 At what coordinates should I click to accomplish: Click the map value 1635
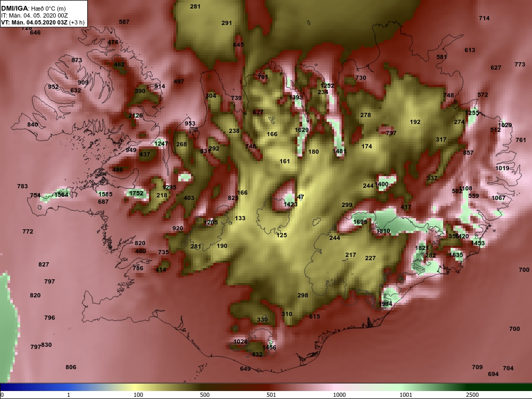click(x=456, y=255)
